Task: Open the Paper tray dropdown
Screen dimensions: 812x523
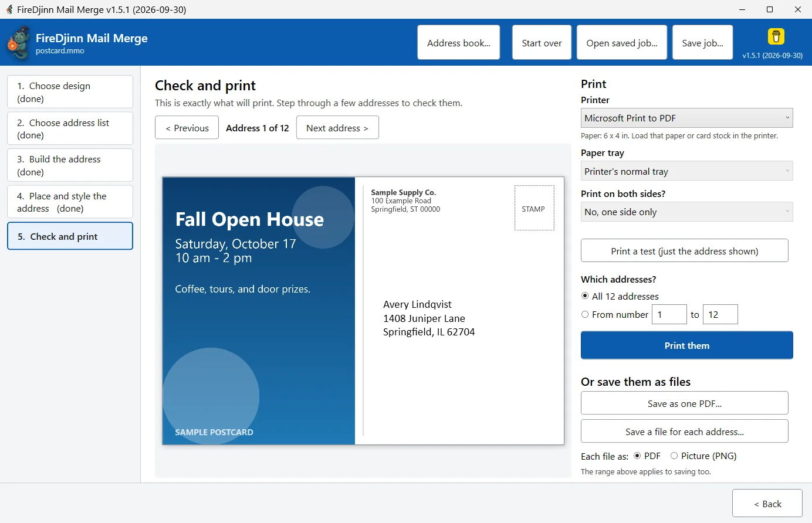Action: 687,171
